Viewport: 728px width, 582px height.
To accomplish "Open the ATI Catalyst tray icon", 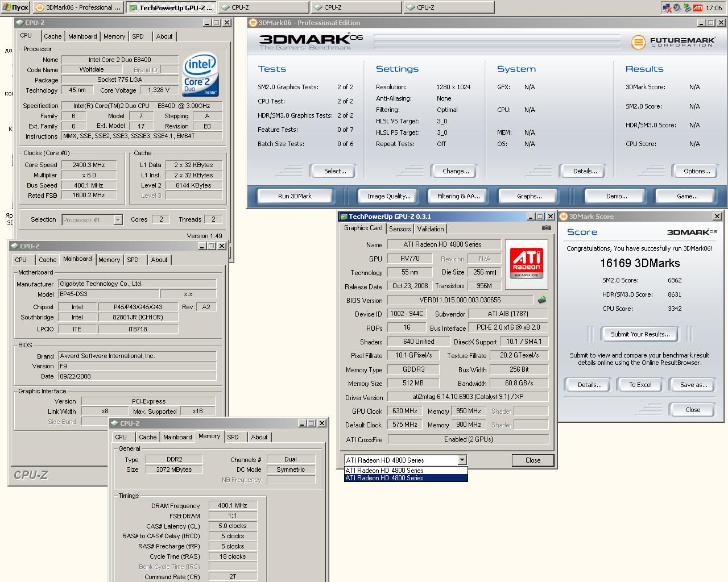I will point(697,8).
